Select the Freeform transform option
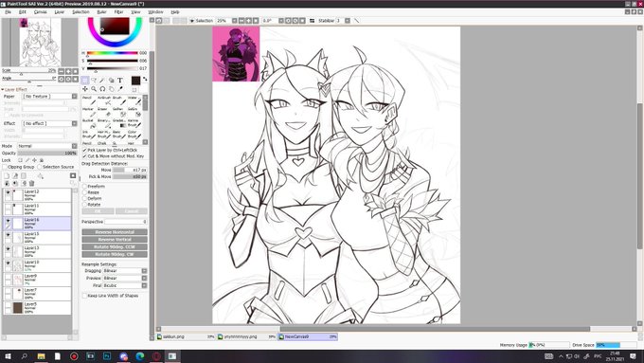Viewport: 644px width, 363px height. [x=84, y=186]
